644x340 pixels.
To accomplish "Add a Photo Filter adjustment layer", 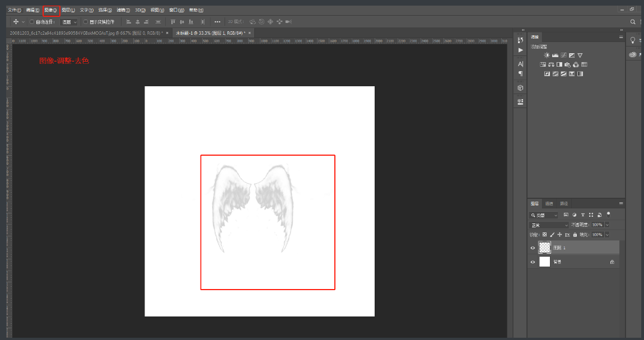I will pos(568,64).
